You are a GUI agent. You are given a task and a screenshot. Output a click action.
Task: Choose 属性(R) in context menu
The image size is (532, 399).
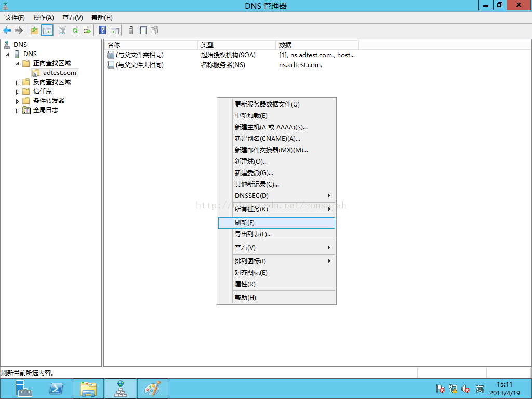pyautogui.click(x=276, y=284)
